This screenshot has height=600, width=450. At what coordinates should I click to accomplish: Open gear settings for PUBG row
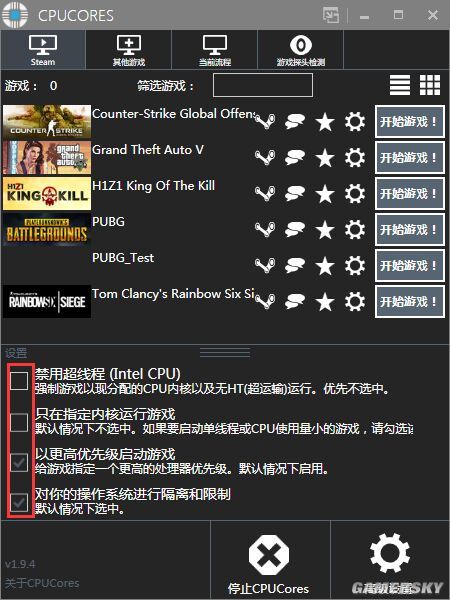355,229
